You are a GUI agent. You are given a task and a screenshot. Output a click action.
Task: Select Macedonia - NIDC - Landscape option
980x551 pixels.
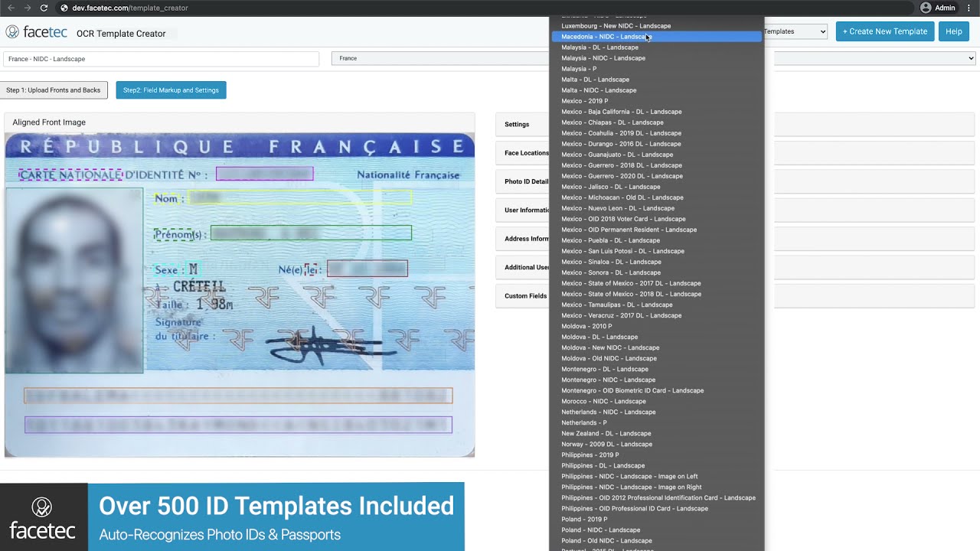(x=657, y=37)
